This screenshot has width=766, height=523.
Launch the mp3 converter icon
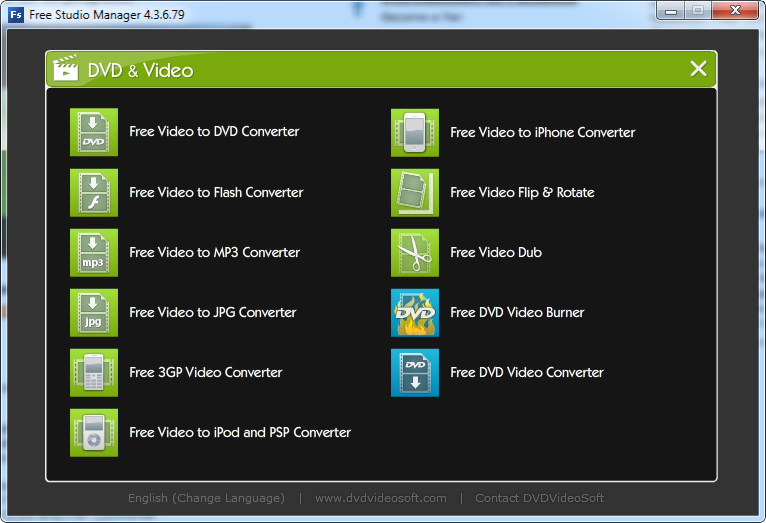click(94, 252)
